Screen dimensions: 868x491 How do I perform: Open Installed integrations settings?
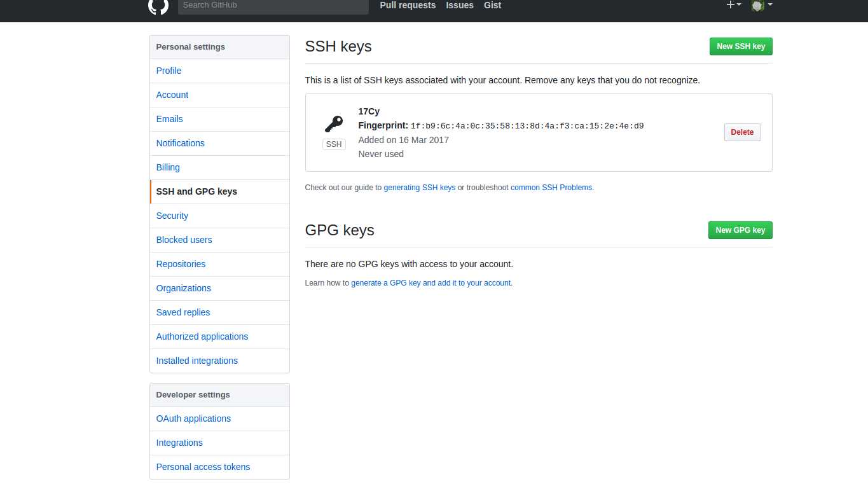pyautogui.click(x=219, y=361)
